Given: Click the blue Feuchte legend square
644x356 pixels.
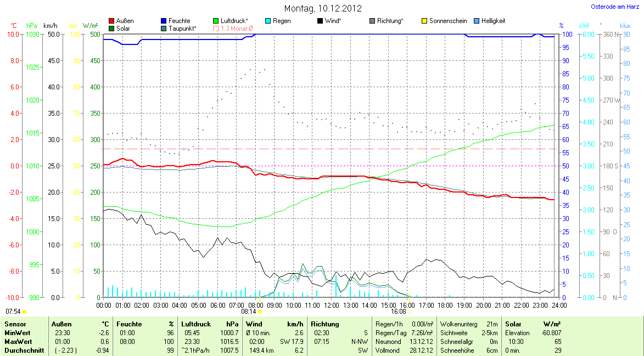Looking at the screenshot, I should coord(164,21).
